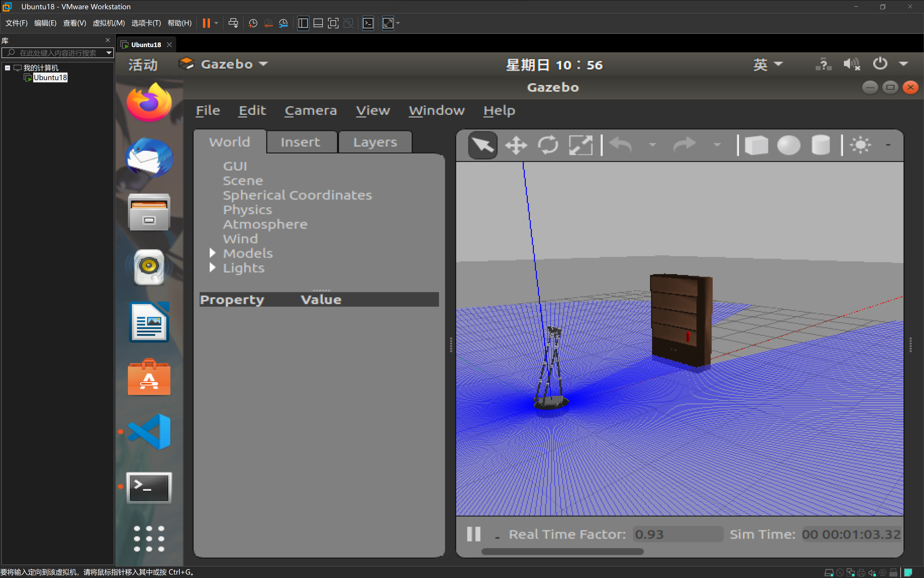Click the undo arrow in Gazebo toolbar
The width and height of the screenshot is (924, 578).
point(621,145)
